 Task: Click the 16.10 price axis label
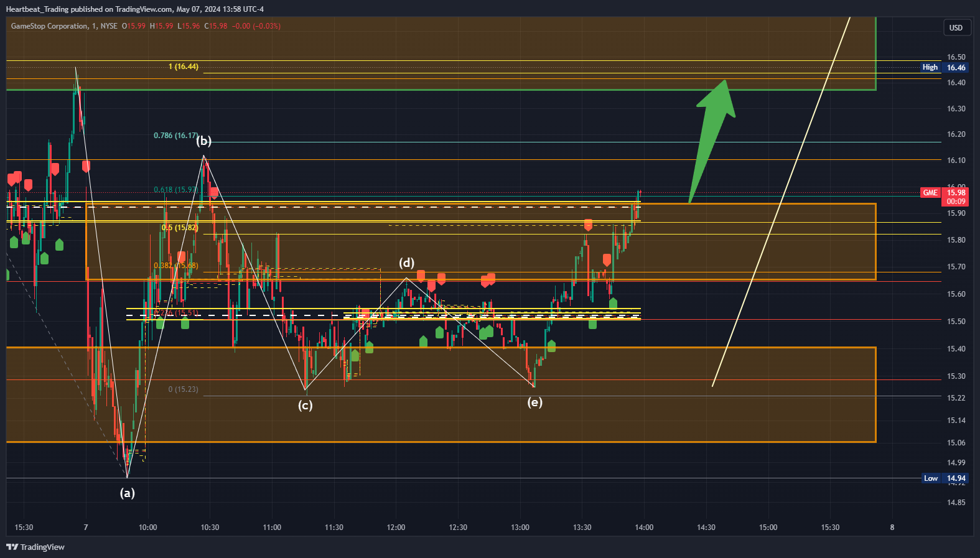pos(956,160)
